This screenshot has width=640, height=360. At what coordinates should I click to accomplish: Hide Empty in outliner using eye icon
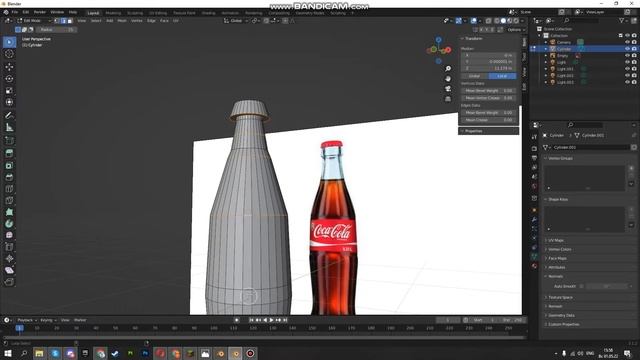tap(627, 56)
